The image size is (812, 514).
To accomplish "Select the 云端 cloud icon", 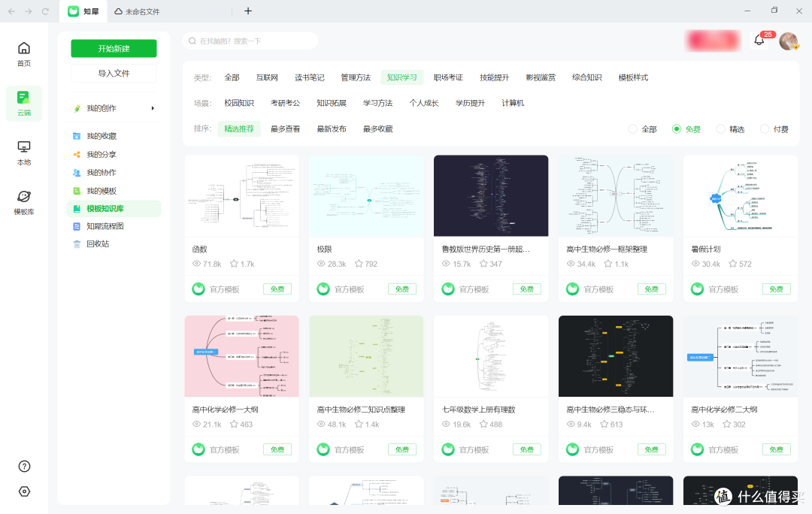I will coord(24,98).
